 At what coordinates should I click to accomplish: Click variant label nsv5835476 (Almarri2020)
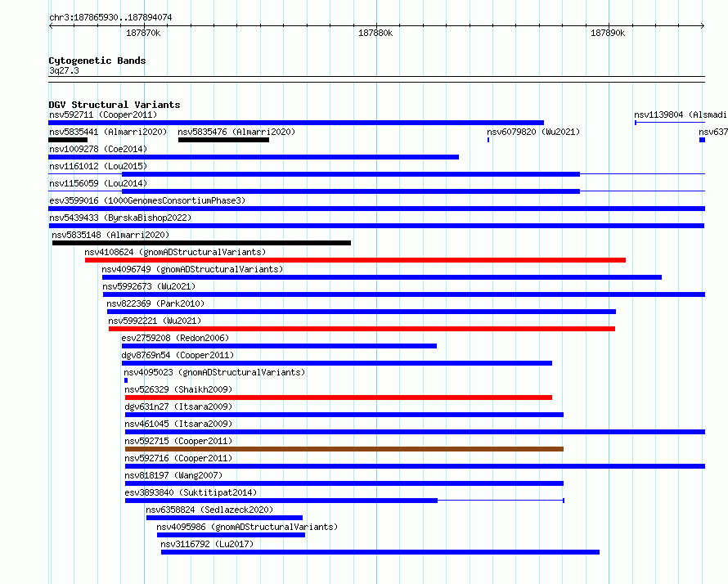click(236, 132)
